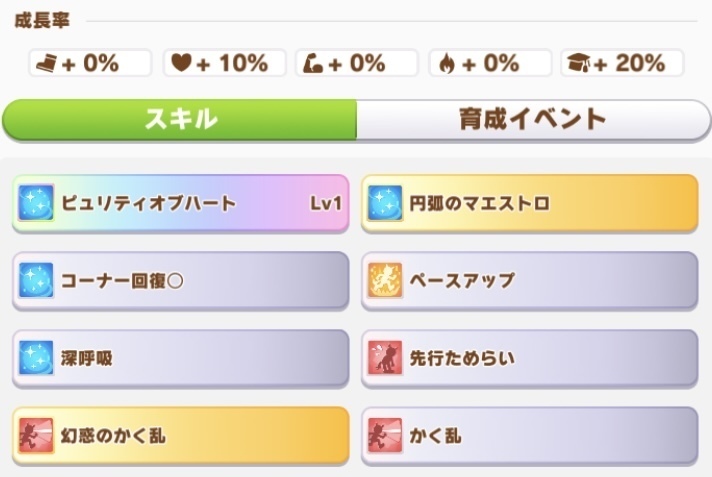
Task: Click the 幻惑のかく乱 debuff icon
Action: [36, 435]
